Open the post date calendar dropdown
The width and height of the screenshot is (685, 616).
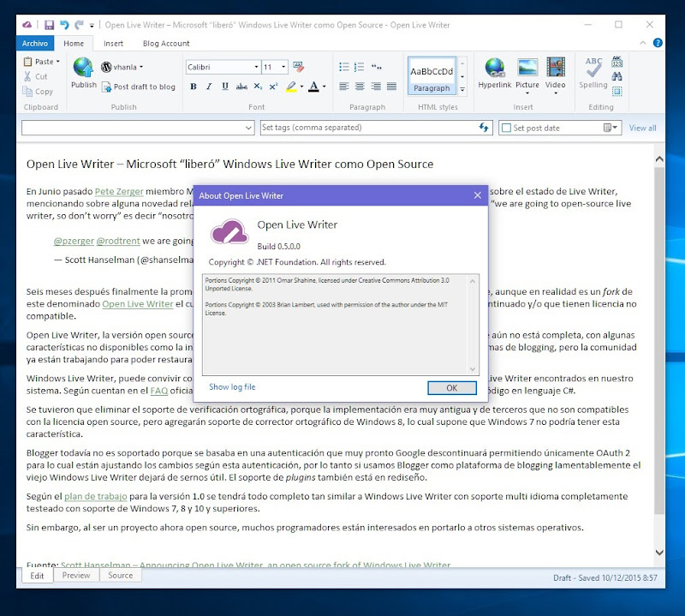pos(611,128)
